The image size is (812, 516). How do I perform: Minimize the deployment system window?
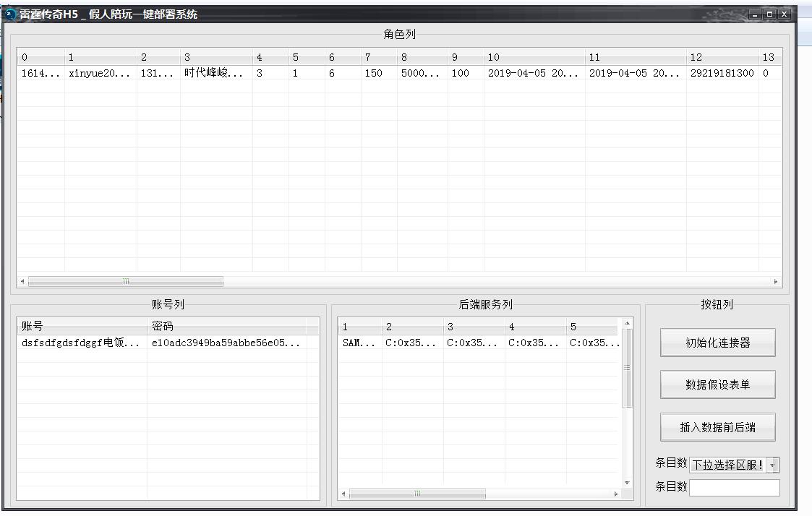[x=755, y=14]
